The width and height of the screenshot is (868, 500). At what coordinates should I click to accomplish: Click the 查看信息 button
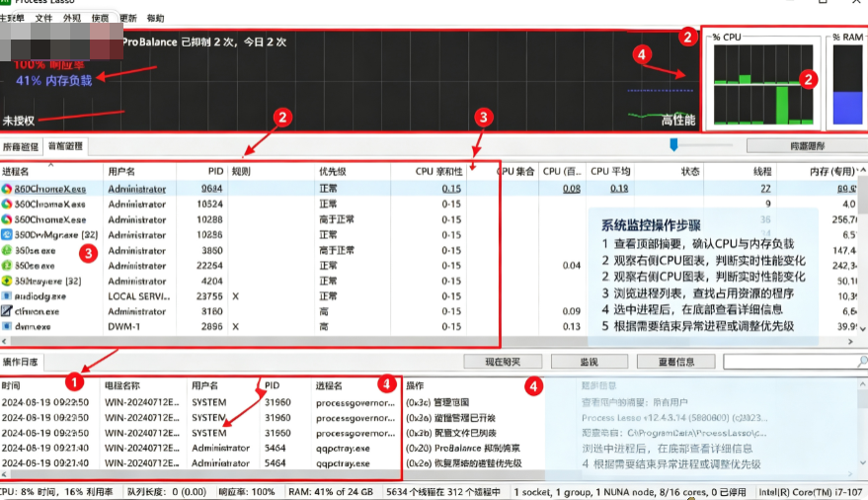pos(676,362)
